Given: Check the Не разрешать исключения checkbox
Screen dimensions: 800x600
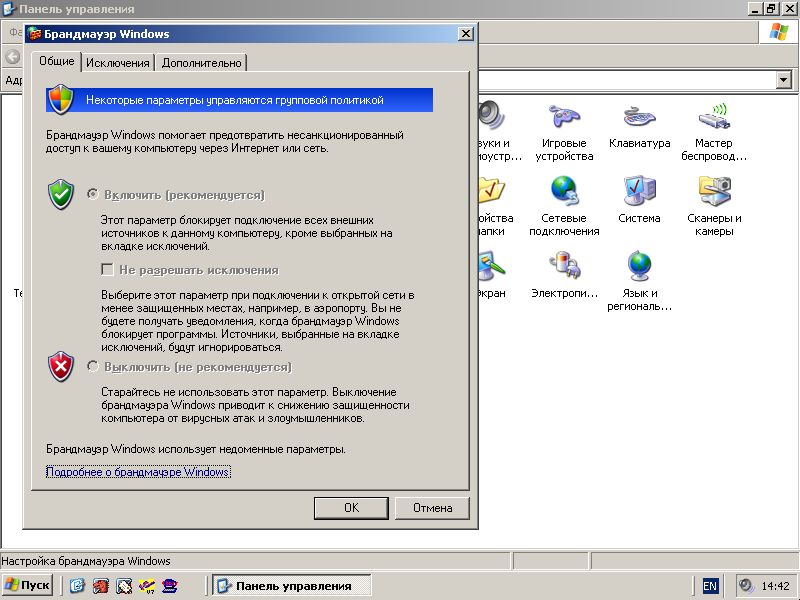Looking at the screenshot, I should click(107, 269).
